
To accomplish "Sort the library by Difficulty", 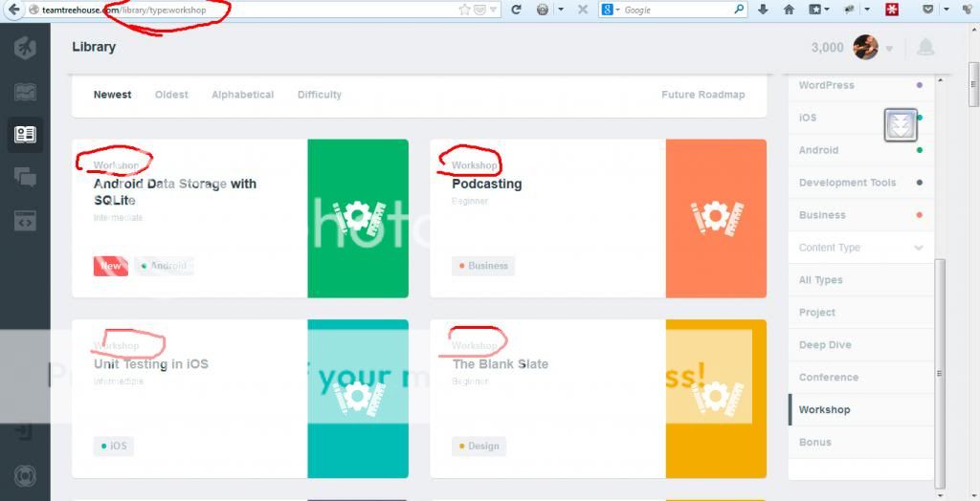I will coord(319,95).
